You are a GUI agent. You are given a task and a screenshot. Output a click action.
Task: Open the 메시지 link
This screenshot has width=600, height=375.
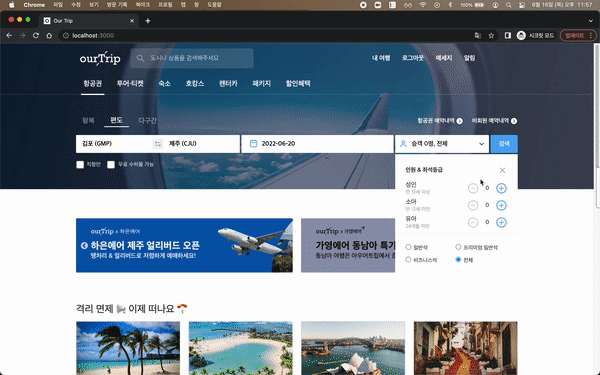(444, 58)
